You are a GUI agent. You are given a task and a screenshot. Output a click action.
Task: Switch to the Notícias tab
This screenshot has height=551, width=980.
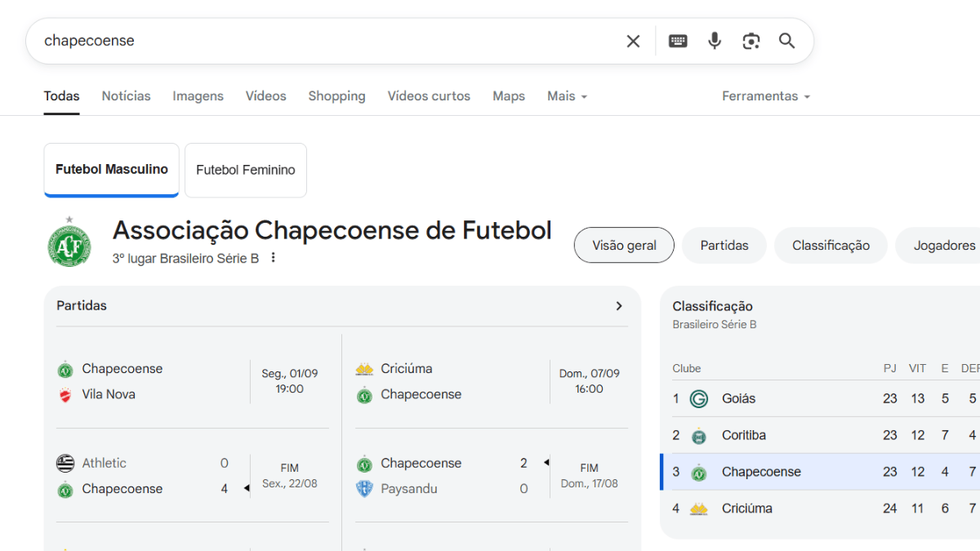(126, 96)
